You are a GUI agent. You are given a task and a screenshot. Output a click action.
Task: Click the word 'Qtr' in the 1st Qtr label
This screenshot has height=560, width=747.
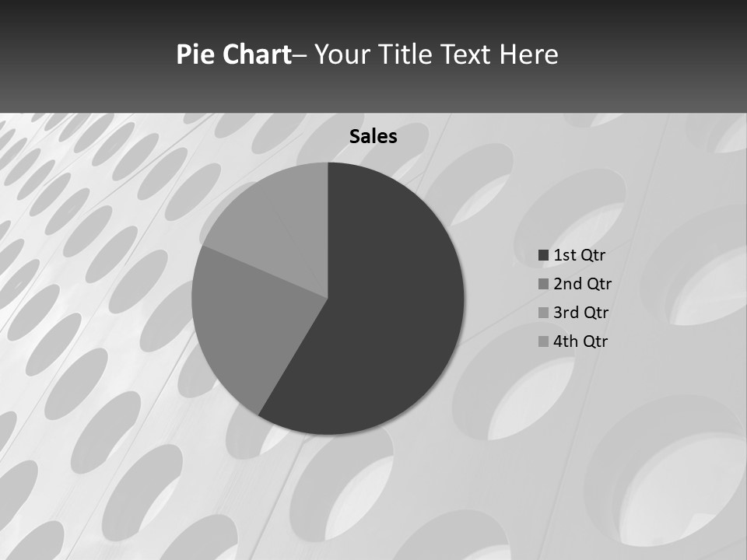(591, 256)
